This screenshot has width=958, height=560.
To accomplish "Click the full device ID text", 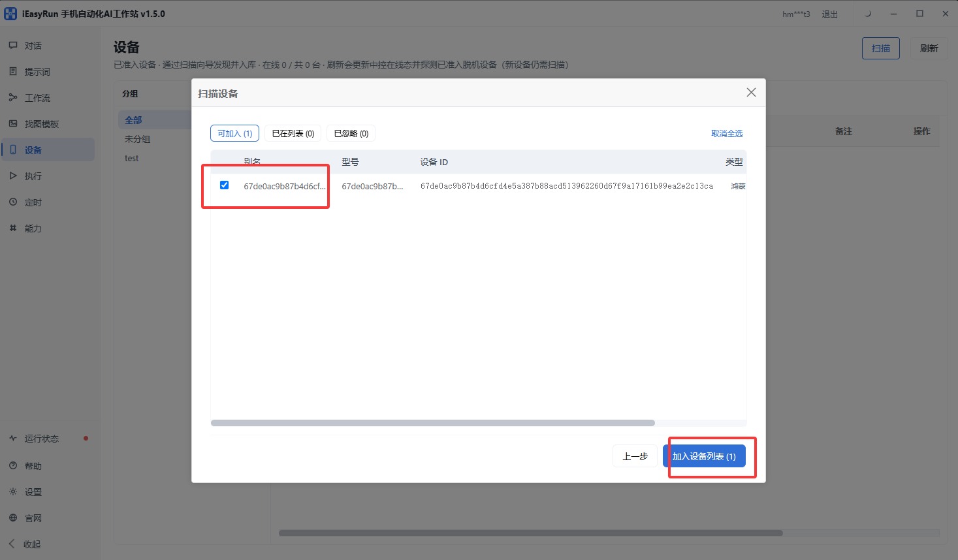I will click(567, 186).
